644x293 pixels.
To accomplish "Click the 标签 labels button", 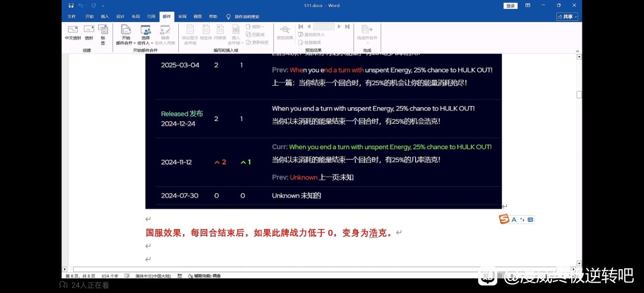I will tap(103, 35).
